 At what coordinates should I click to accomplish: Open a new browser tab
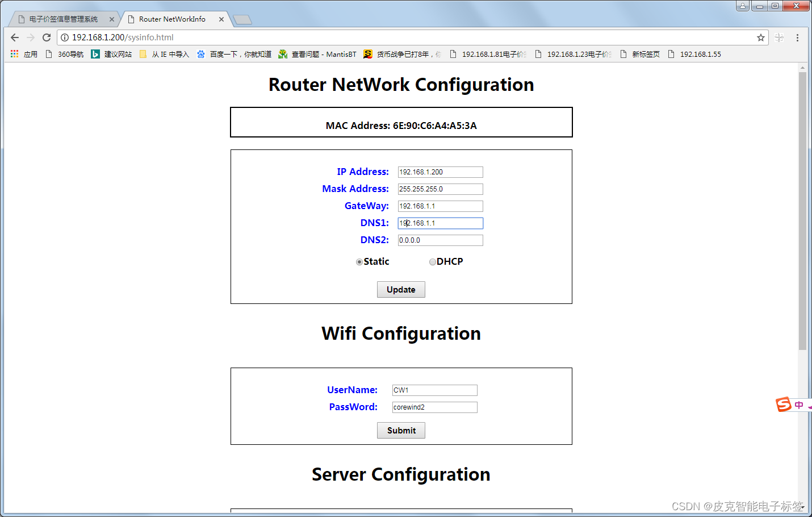point(242,20)
